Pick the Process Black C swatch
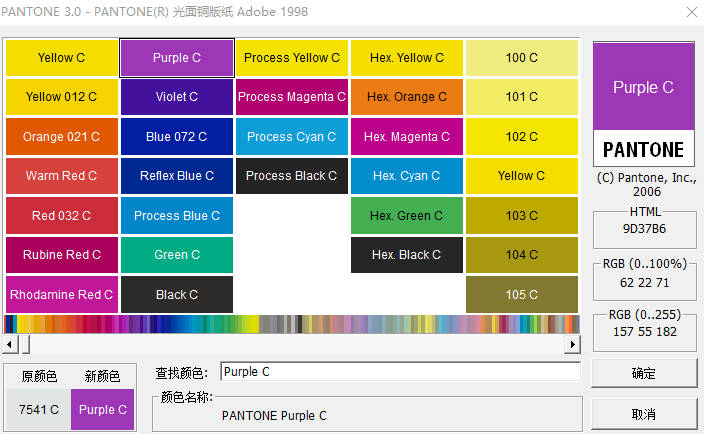 292,176
